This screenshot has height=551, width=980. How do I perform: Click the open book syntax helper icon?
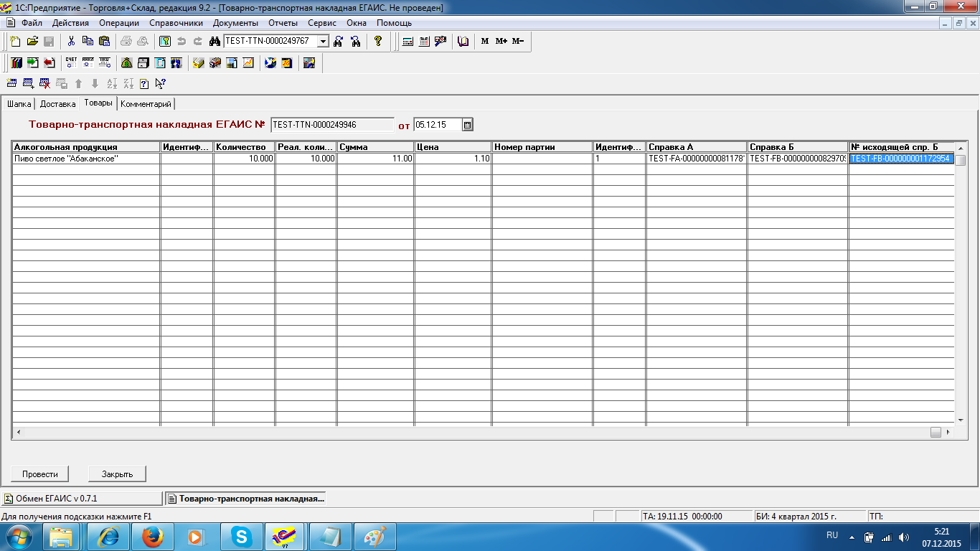tap(463, 41)
